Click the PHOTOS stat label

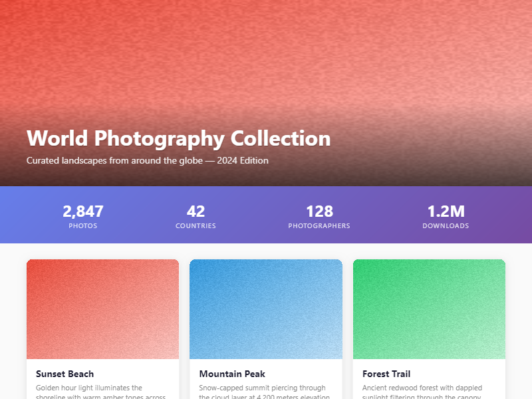tap(83, 226)
